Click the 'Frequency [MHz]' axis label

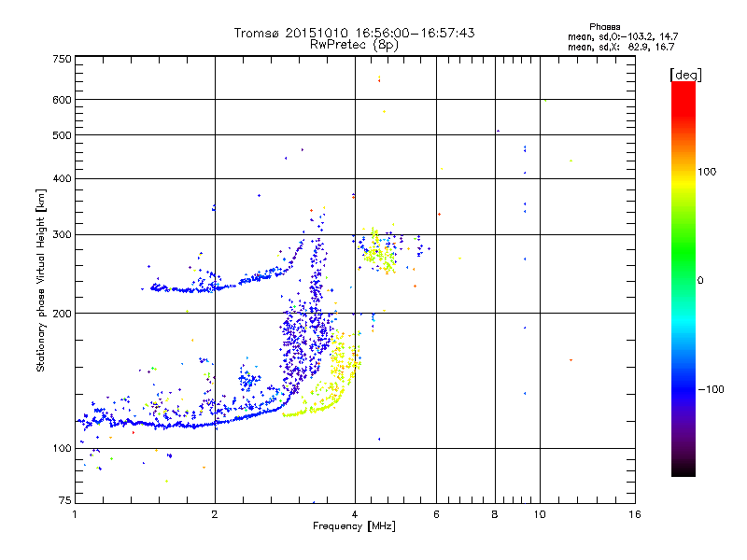354,526
